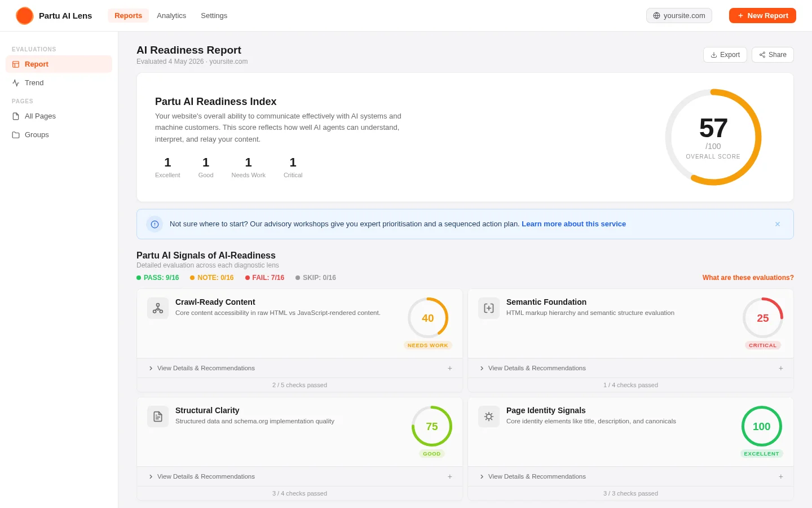
Task: Click the '3 / 4 checks passed' text
Action: [x=299, y=493]
